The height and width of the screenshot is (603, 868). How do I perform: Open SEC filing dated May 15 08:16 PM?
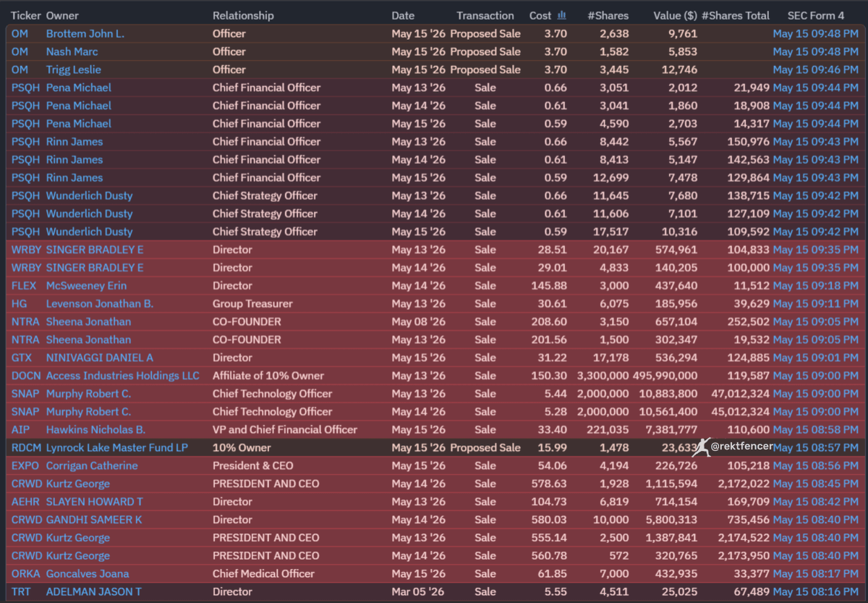tap(816, 591)
